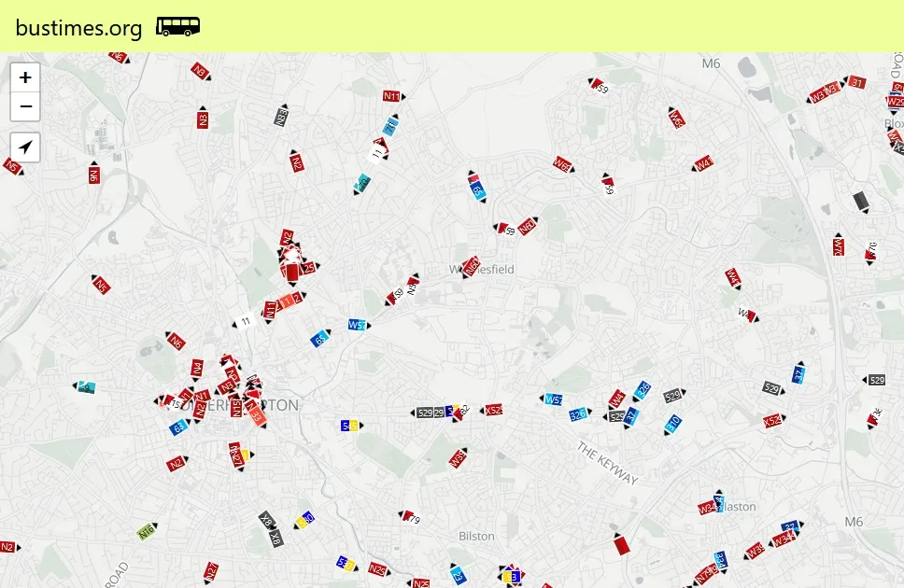Click the locate me arrow button
904x588 pixels.
[x=25, y=147]
